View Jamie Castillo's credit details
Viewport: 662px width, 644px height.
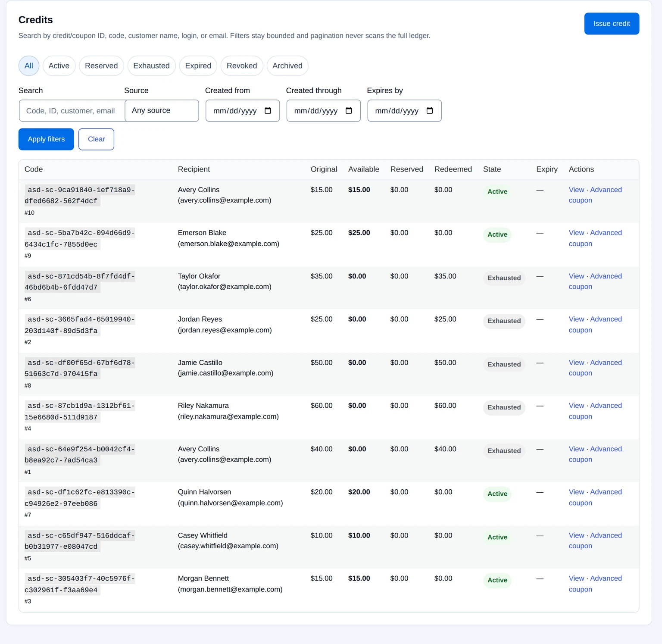click(x=576, y=363)
